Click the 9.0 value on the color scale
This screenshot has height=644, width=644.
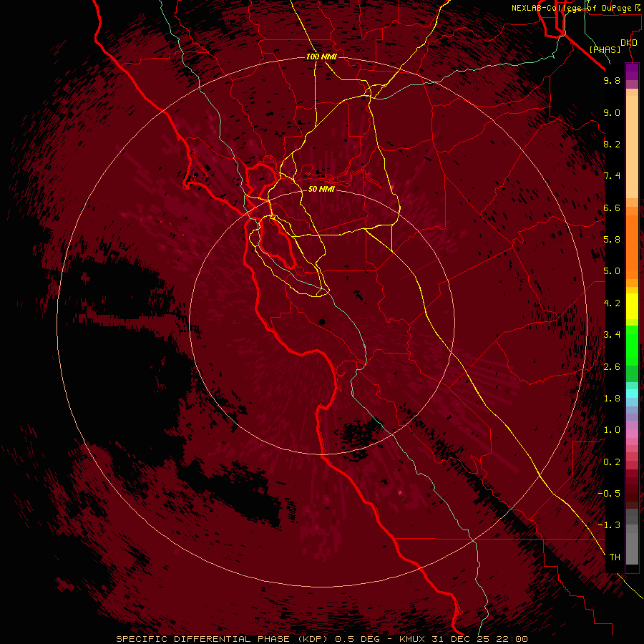(x=612, y=112)
